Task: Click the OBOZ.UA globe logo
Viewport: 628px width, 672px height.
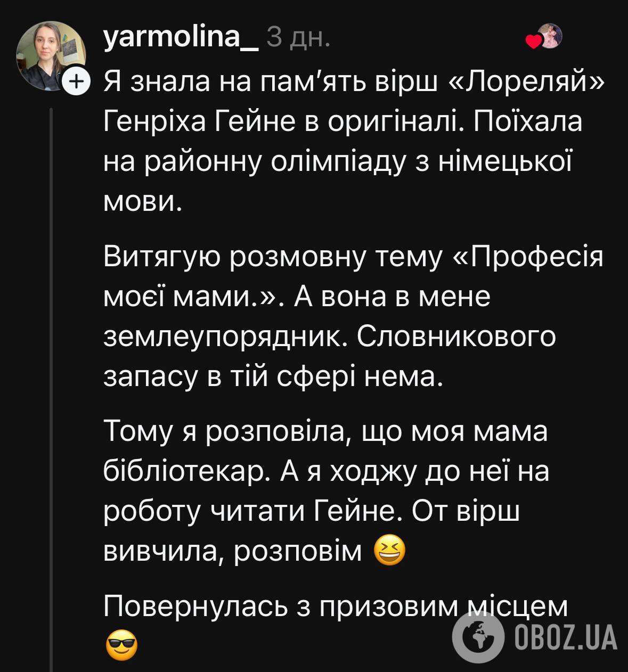Action: click(x=477, y=635)
